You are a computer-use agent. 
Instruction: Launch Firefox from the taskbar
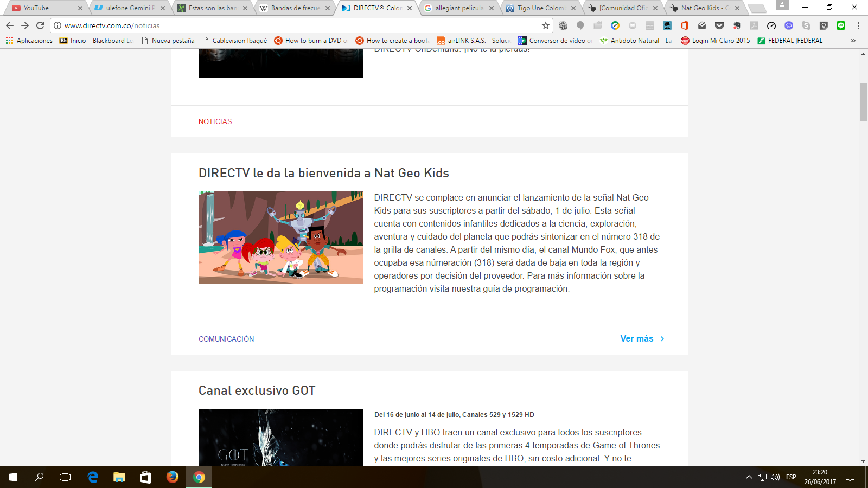(173, 477)
